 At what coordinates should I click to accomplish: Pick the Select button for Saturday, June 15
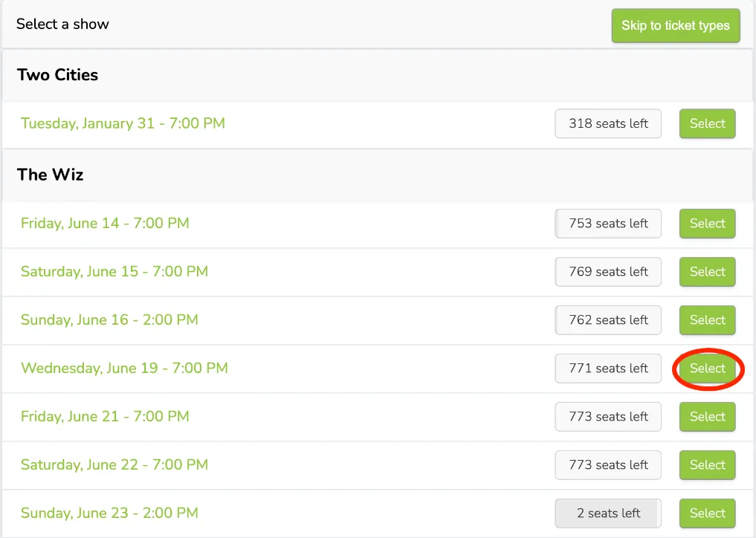(x=707, y=271)
